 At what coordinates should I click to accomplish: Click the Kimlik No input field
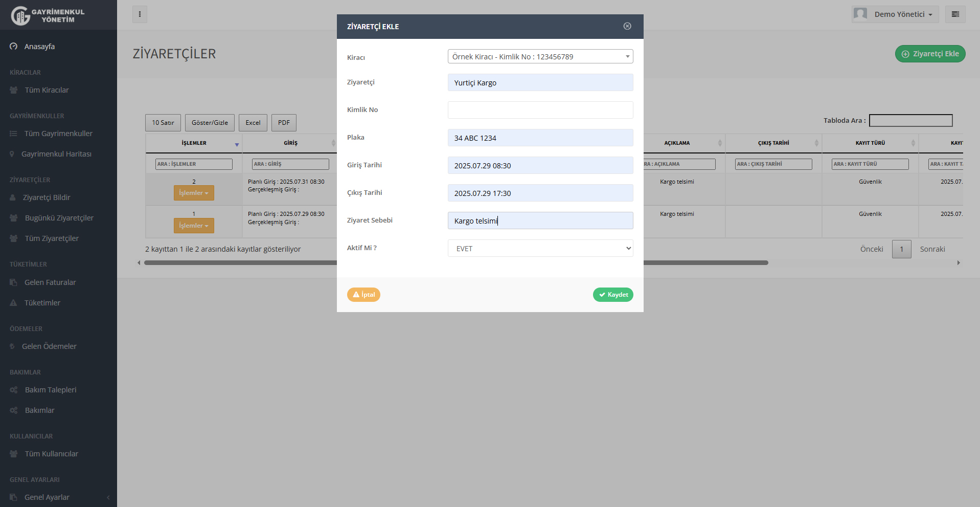coord(540,110)
